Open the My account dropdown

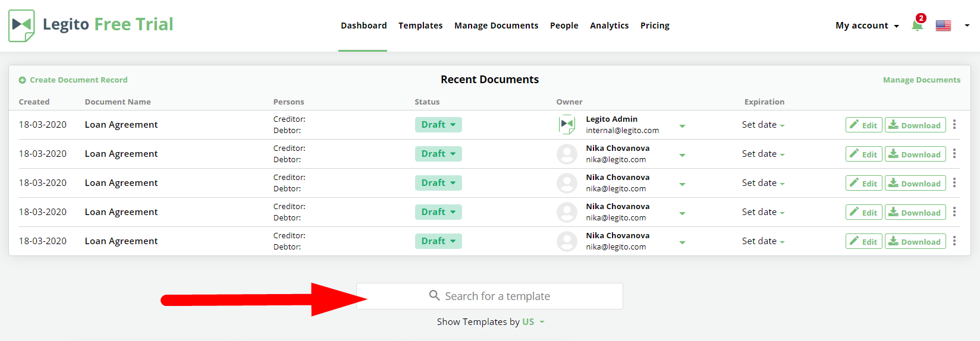867,26
